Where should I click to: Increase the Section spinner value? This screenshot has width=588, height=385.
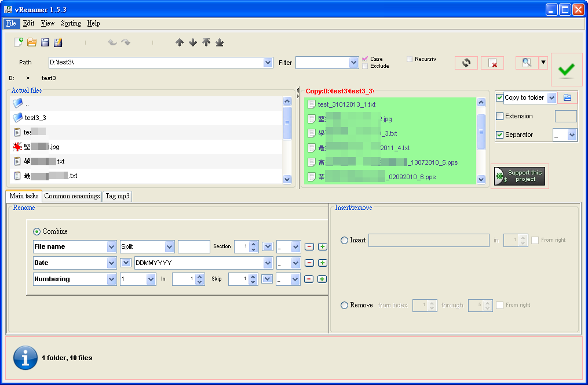click(254, 244)
